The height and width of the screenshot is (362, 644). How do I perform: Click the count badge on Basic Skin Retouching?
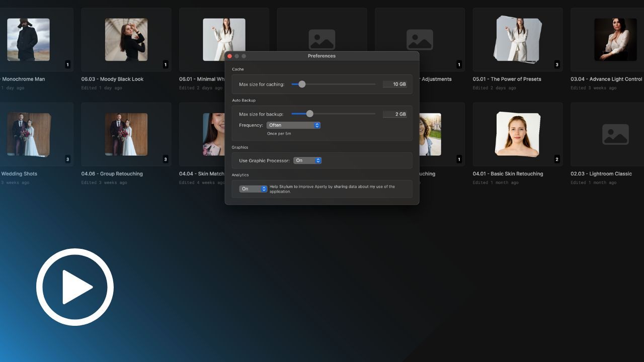pos(557,159)
